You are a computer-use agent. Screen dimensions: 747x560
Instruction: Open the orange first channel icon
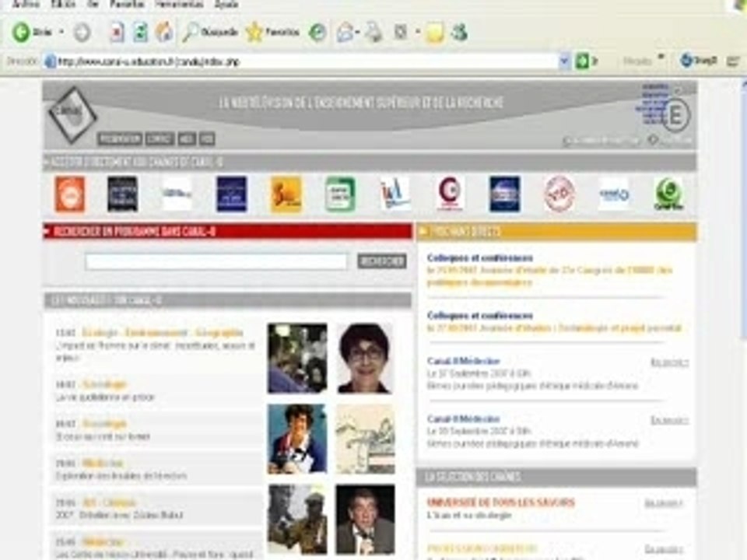[x=70, y=194]
